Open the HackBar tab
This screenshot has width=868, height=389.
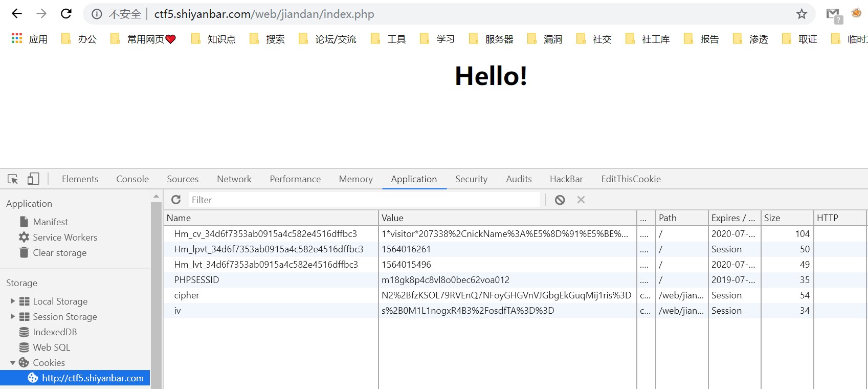point(566,179)
